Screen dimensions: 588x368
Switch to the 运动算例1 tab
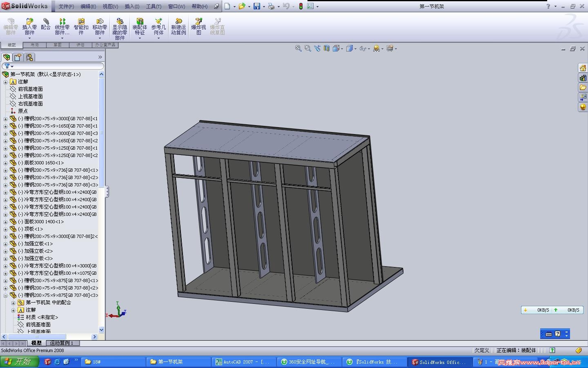(x=62, y=343)
